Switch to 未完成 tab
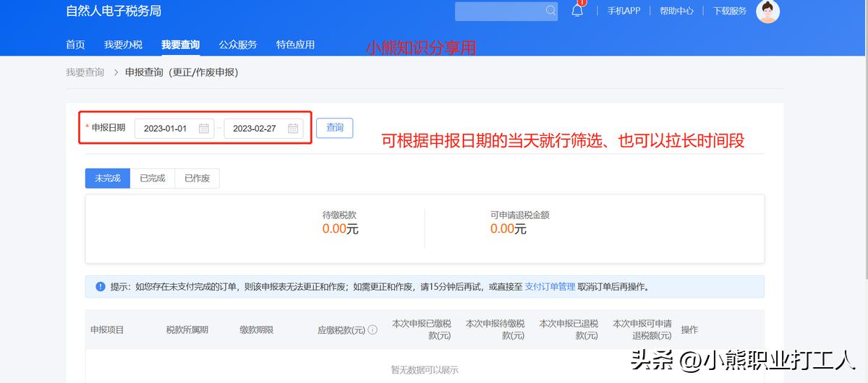Screen dimensions: 868x383 pos(108,178)
